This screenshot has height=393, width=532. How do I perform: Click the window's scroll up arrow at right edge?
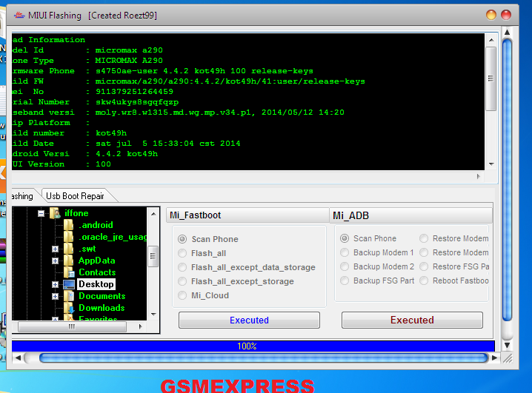pos(508,32)
